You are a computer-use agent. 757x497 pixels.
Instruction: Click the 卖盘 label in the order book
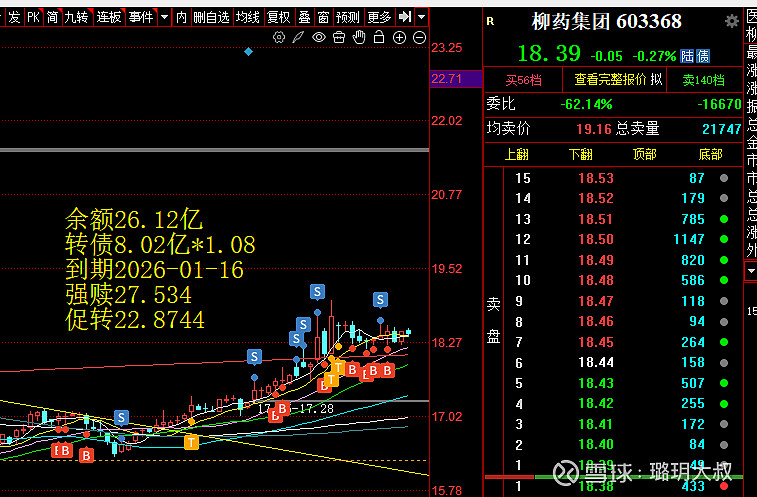(493, 320)
